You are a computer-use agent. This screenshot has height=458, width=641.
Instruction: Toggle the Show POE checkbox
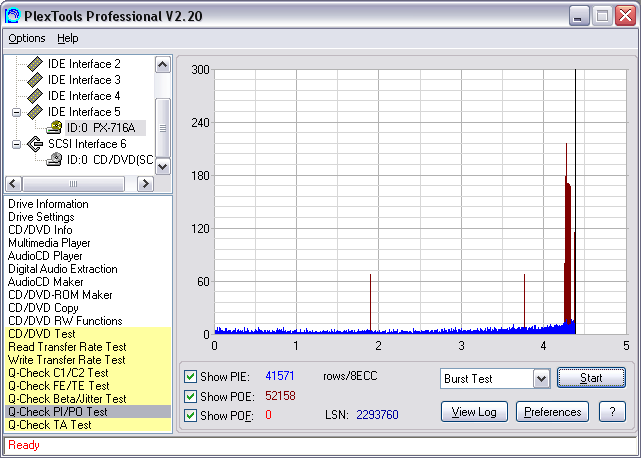point(190,396)
